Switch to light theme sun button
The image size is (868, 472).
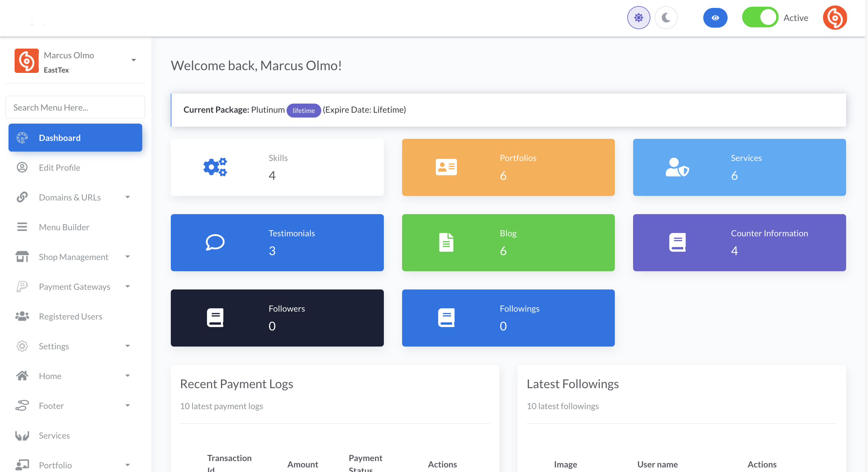[638, 18]
